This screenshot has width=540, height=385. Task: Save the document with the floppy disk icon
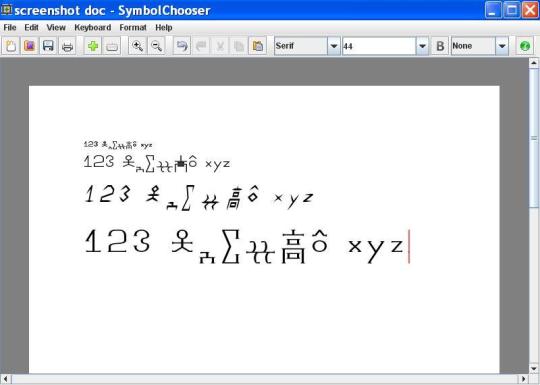(48, 45)
